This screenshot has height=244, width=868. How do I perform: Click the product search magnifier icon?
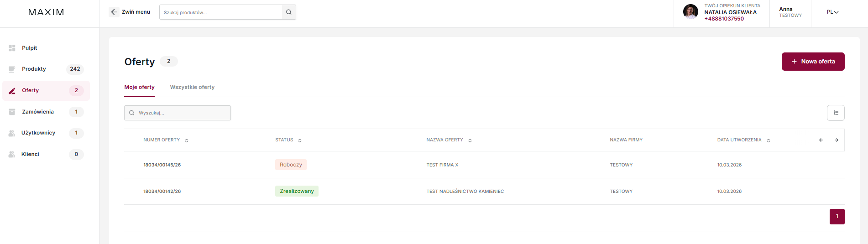289,12
